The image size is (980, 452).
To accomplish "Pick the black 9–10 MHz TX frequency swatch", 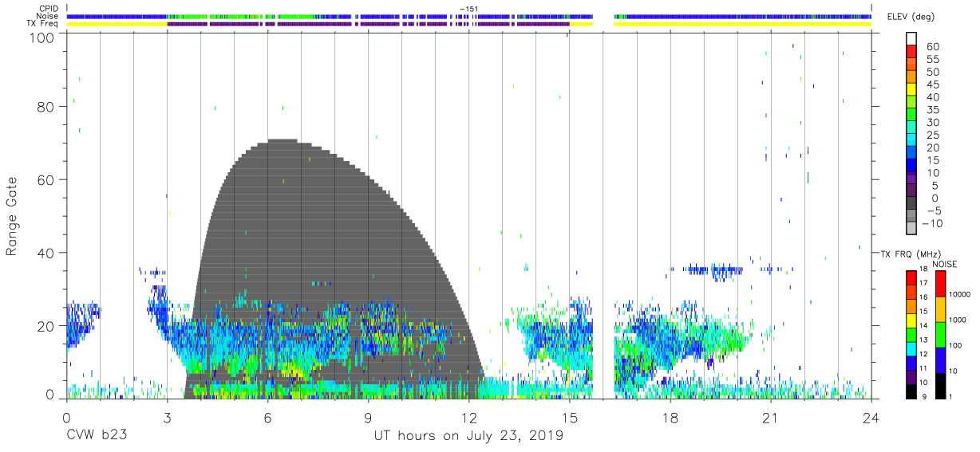I will pyautogui.click(x=911, y=391).
